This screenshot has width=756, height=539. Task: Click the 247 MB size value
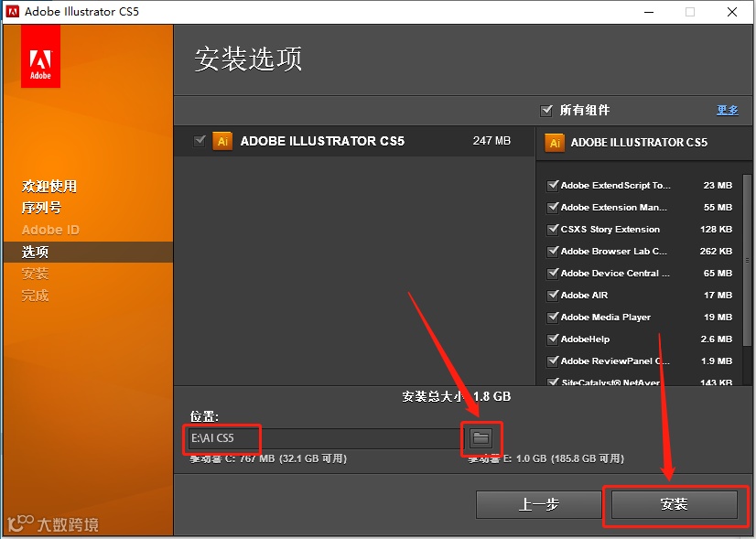click(491, 141)
